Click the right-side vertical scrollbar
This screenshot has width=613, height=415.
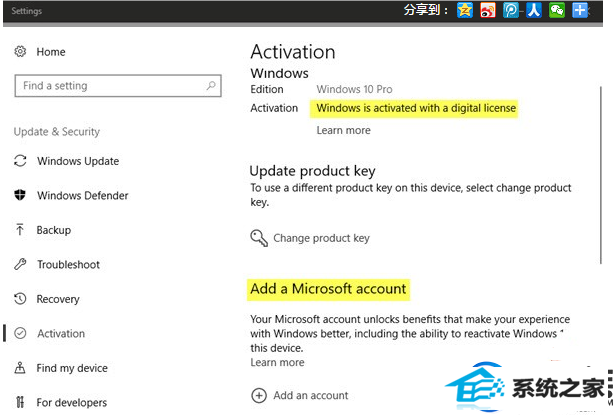(601, 175)
